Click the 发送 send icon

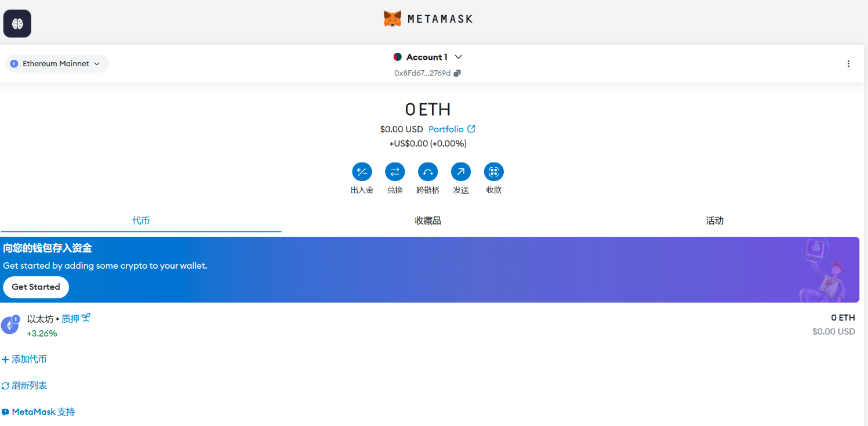(x=461, y=172)
